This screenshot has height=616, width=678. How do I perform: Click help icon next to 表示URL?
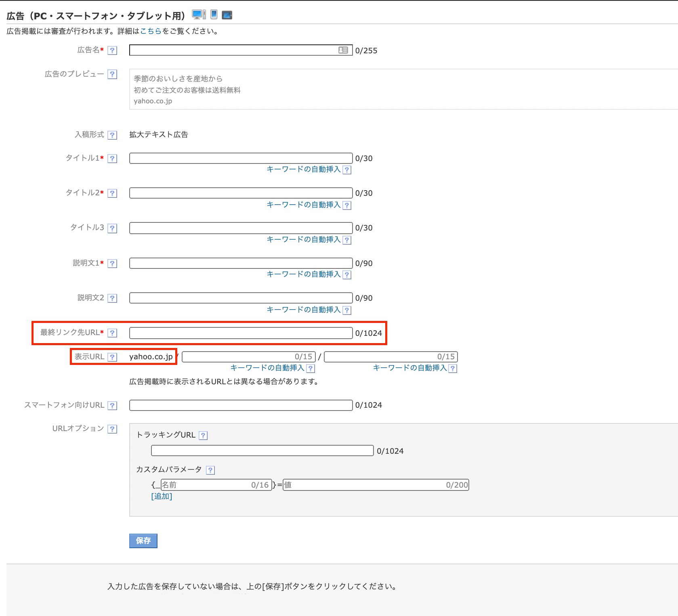[x=113, y=357]
